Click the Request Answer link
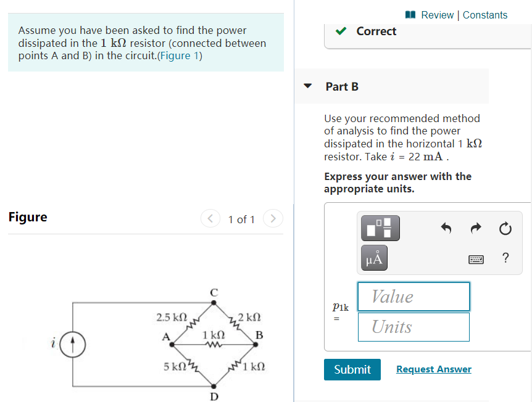This screenshot has width=532, height=402. coord(433,369)
